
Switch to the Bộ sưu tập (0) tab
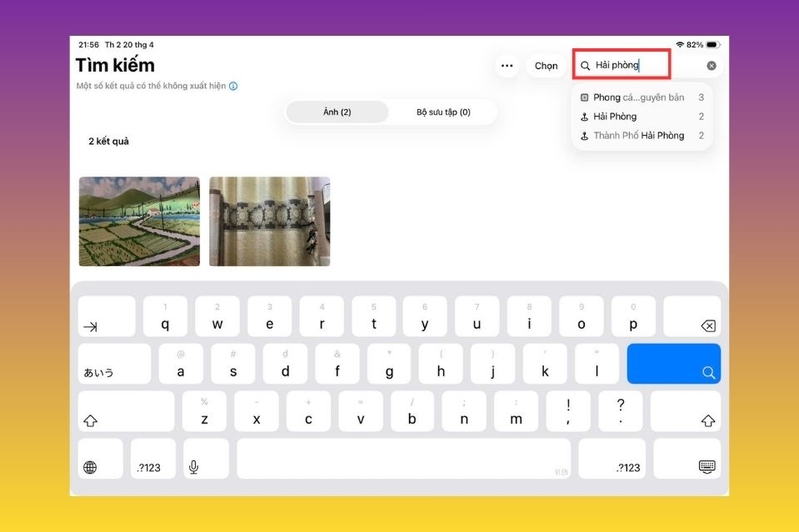click(x=443, y=112)
